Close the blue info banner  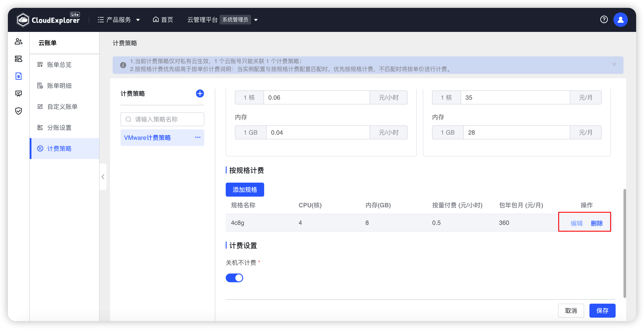(614, 64)
